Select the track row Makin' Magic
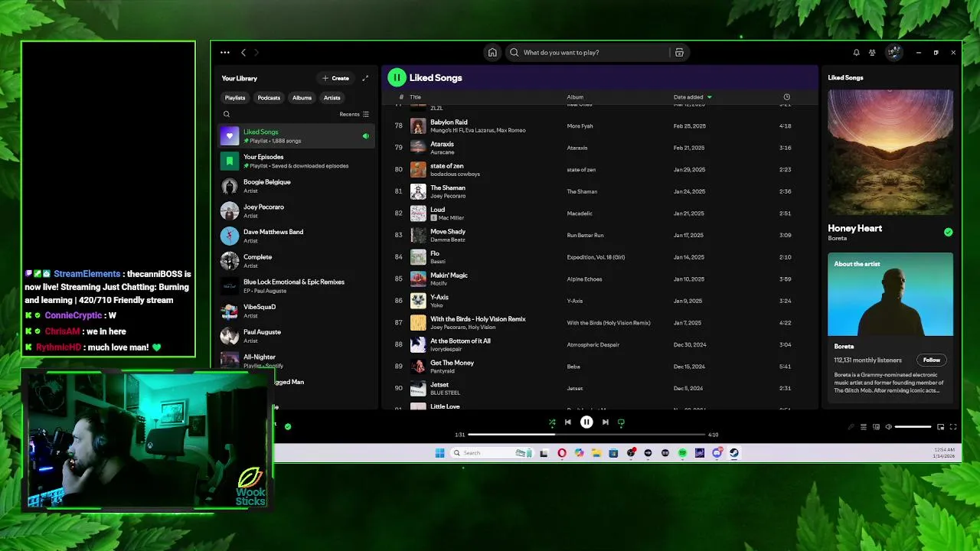This screenshot has height=551, width=980. pos(599,279)
